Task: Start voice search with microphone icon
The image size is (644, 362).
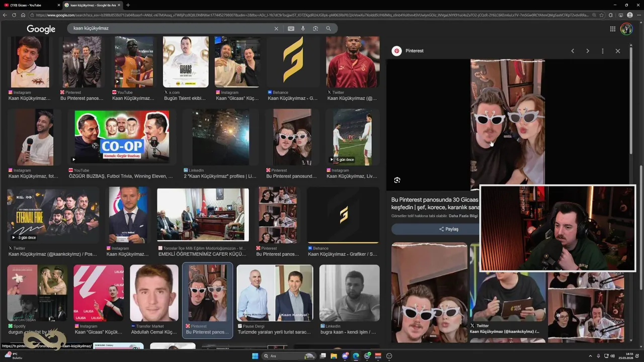Action: [303, 29]
